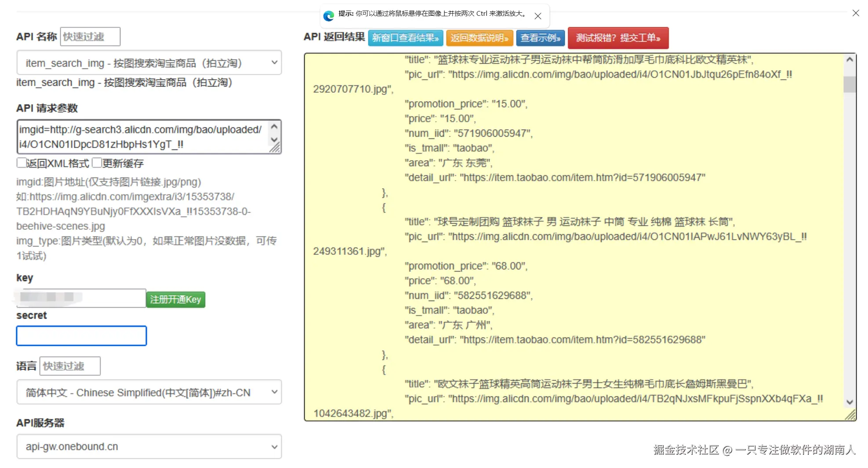Viewport: 868px width, 468px height.
Task: Tick the 更新缓存 checkbox
Action: tap(97, 163)
